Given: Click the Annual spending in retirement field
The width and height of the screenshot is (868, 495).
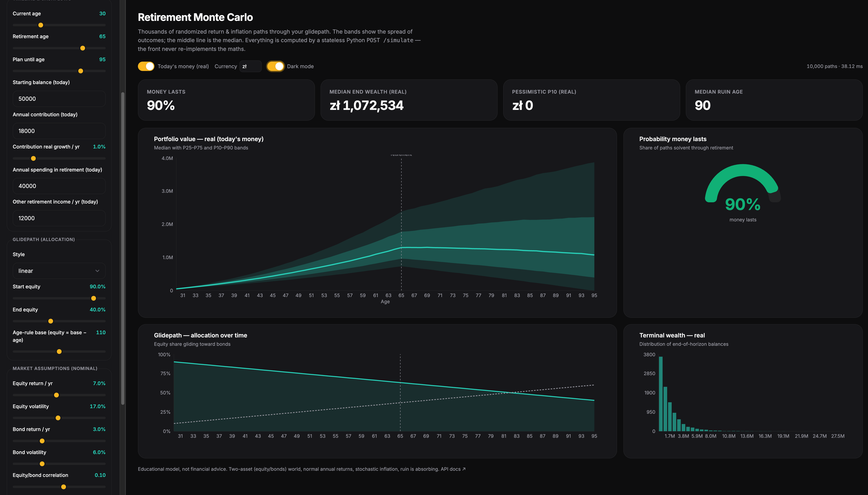Looking at the screenshot, I should click(59, 186).
